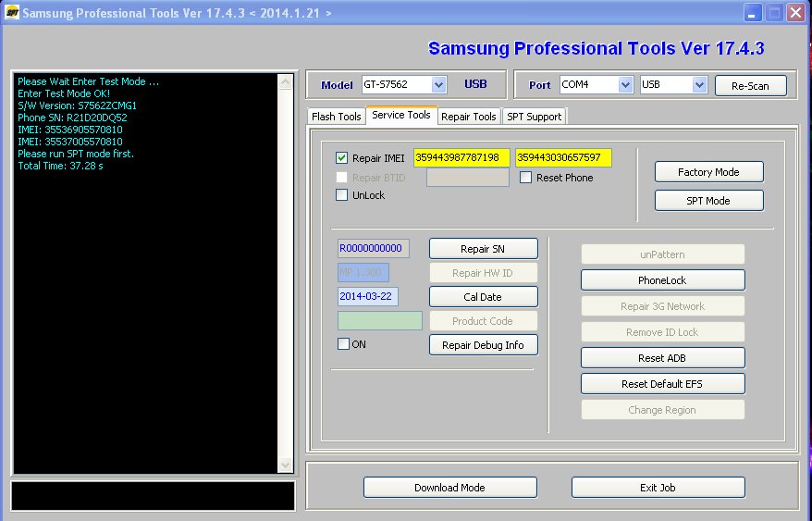Click log scrollbar up arrow
Viewport: 812px width, 521px height.
[286, 82]
